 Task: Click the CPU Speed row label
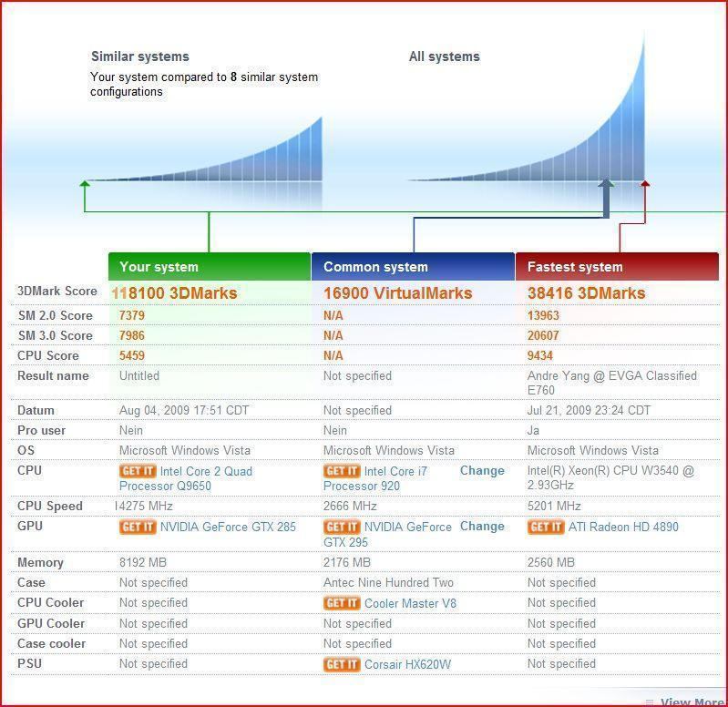[x=50, y=506]
